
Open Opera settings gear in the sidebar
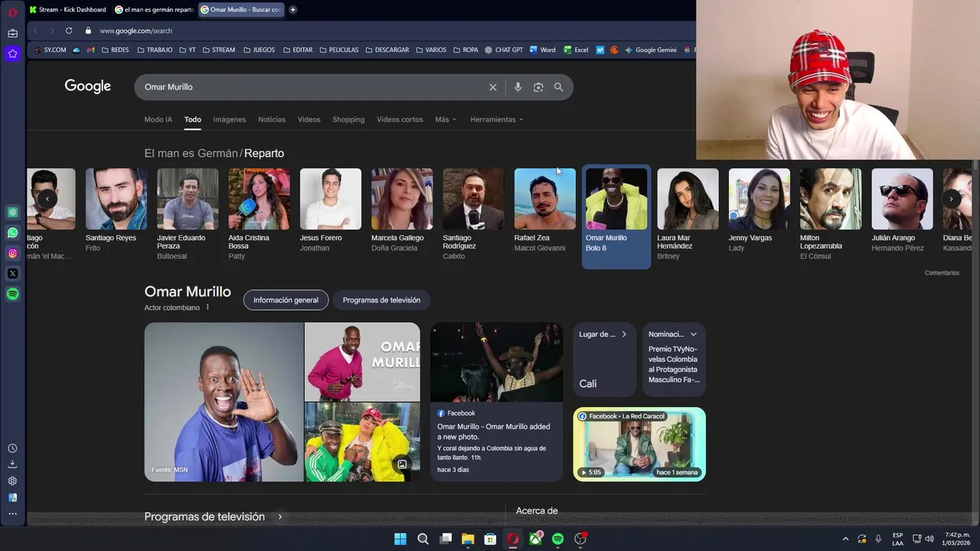tap(12, 481)
